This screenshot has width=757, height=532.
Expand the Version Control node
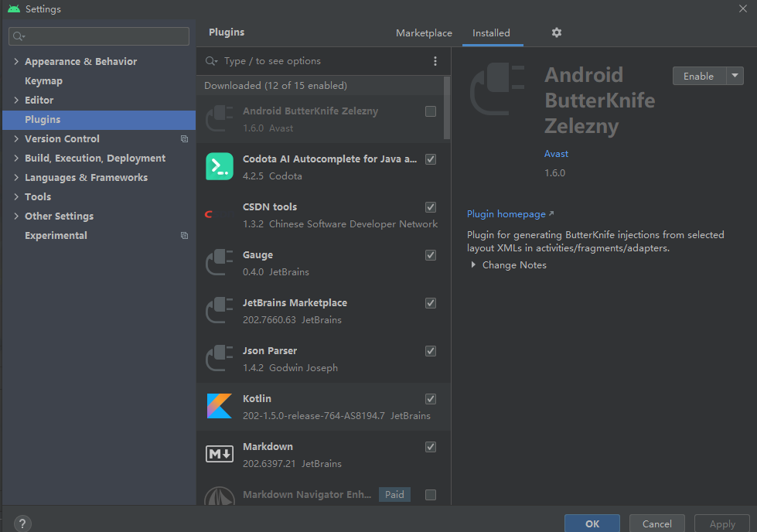pyautogui.click(x=16, y=138)
